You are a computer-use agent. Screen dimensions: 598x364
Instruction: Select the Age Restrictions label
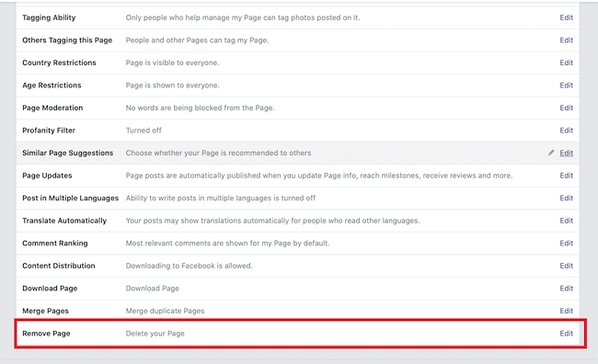tap(52, 85)
